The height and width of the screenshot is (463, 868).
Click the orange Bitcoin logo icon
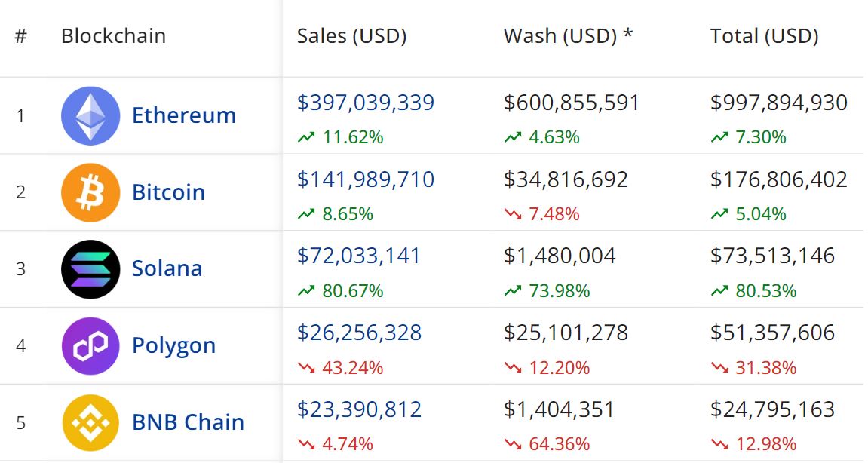point(90,192)
